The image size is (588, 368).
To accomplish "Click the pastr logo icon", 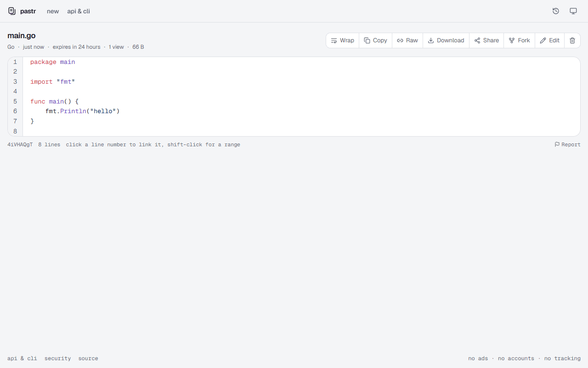I will [12, 11].
